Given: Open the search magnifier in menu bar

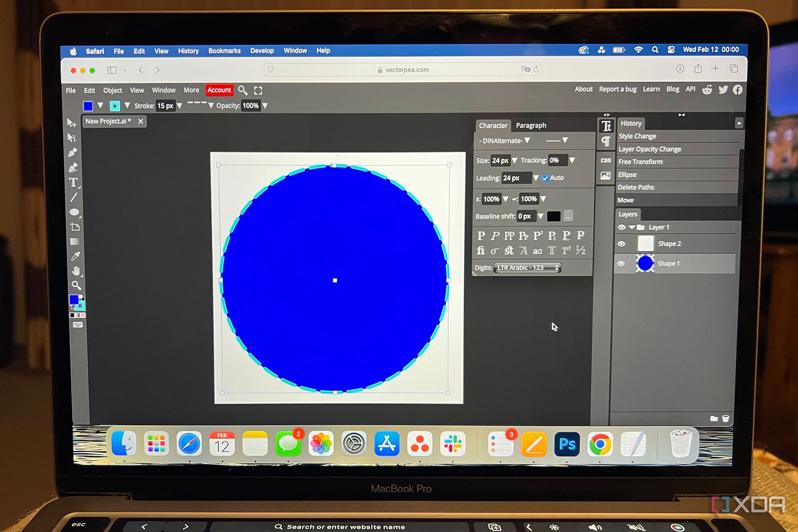Looking at the screenshot, I should point(243,90).
